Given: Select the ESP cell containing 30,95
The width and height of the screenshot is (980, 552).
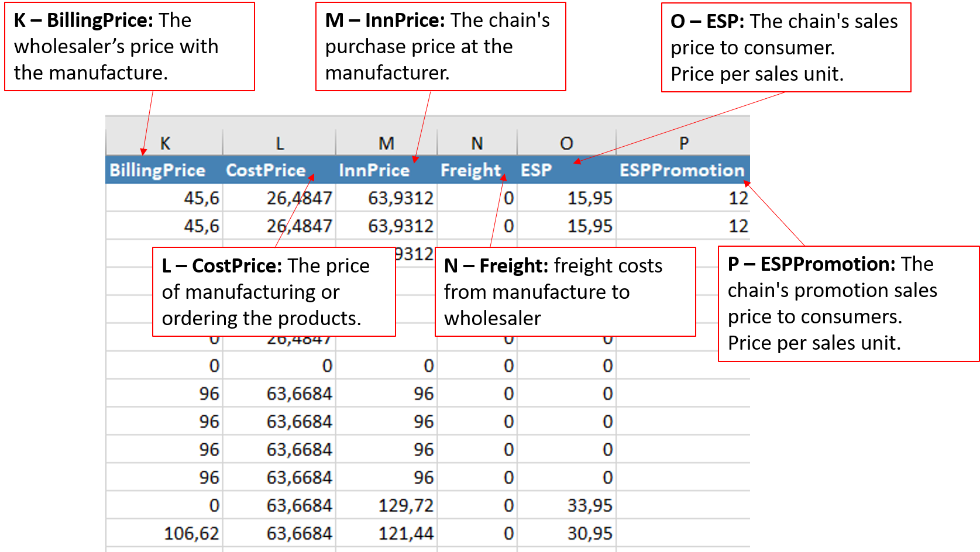Looking at the screenshot, I should 566,533.
